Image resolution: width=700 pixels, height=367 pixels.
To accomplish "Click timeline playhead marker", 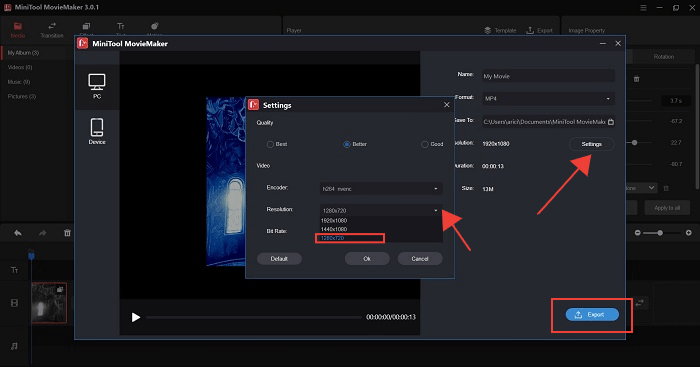I will [31, 256].
